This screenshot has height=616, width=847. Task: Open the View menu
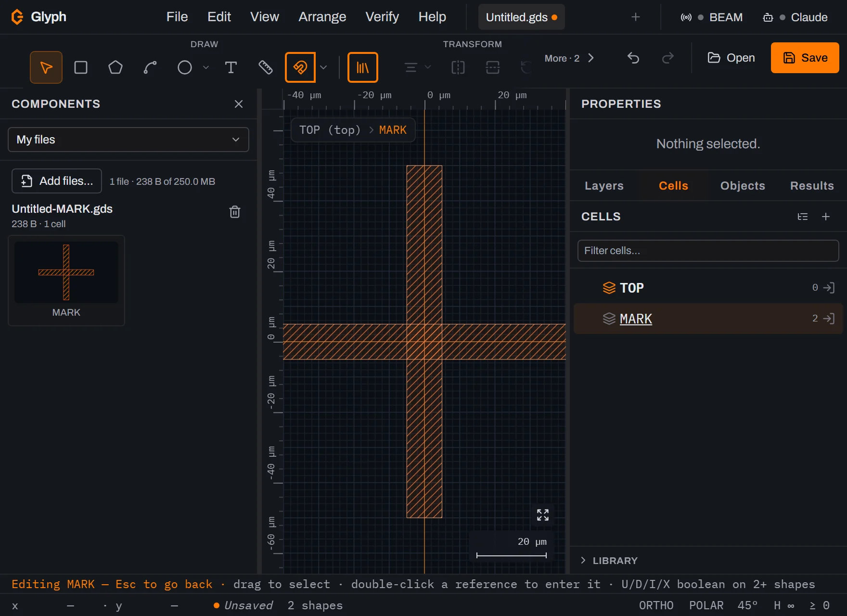[x=264, y=17]
